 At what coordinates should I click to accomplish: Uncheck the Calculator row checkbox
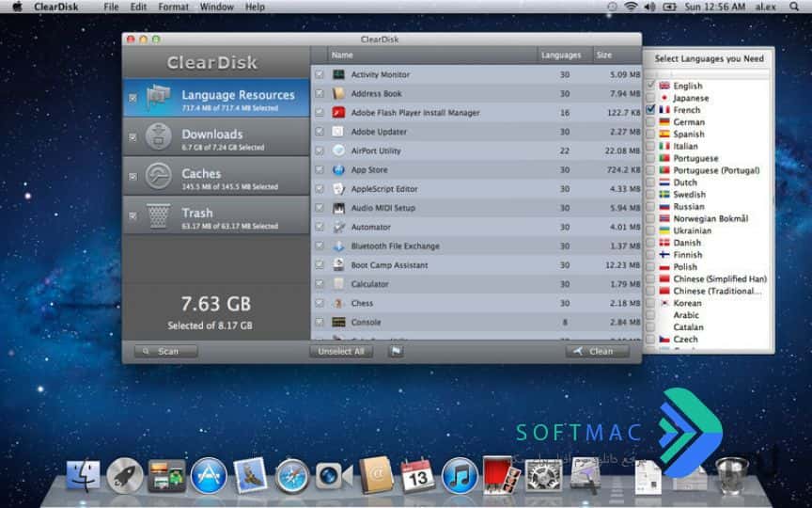(320, 284)
